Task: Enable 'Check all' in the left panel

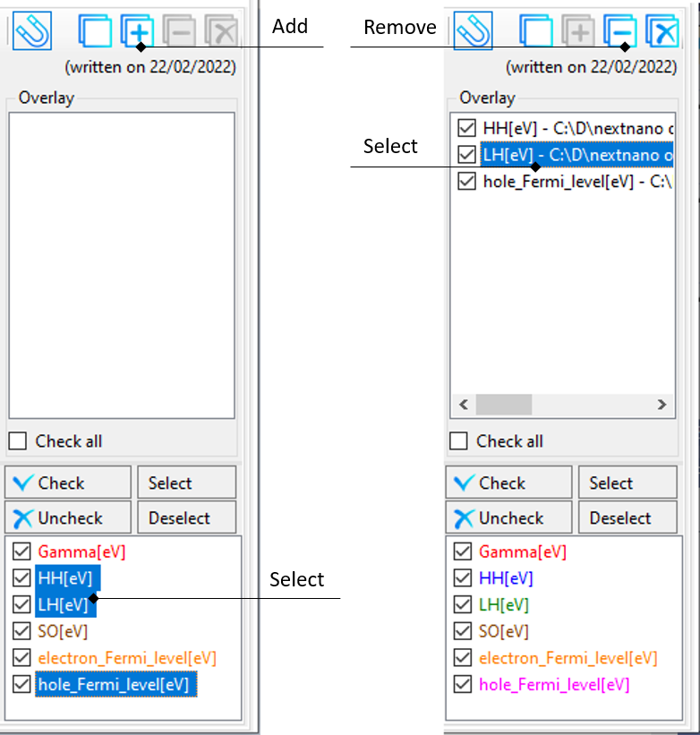Action: [18, 441]
